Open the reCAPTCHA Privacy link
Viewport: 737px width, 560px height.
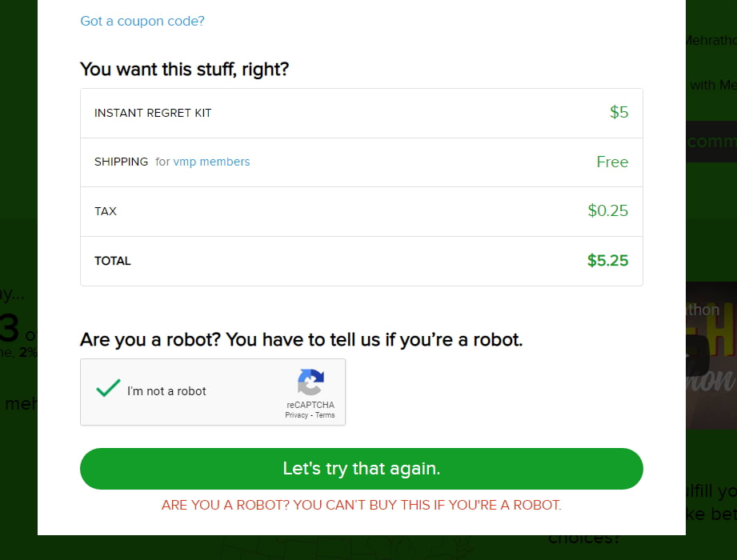coord(296,415)
